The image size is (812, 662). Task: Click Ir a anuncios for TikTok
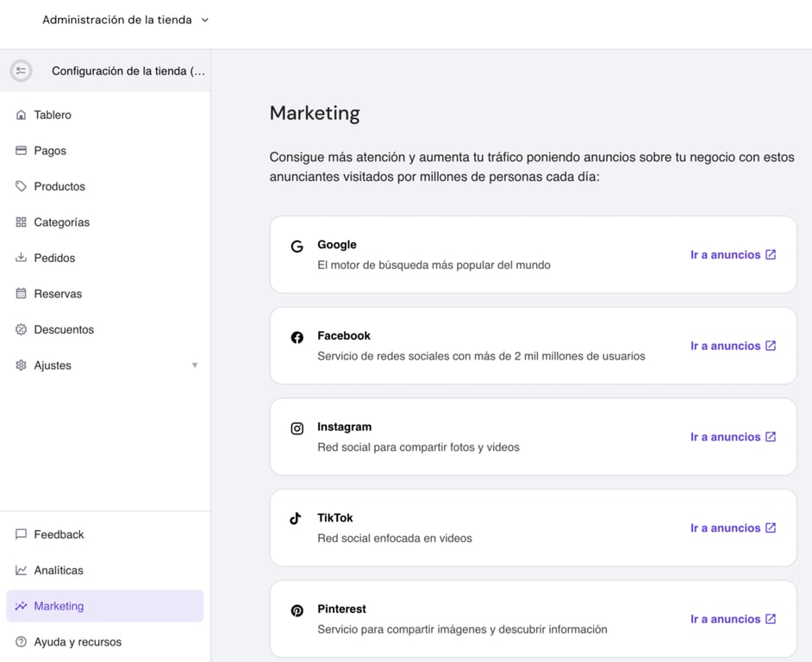click(734, 528)
